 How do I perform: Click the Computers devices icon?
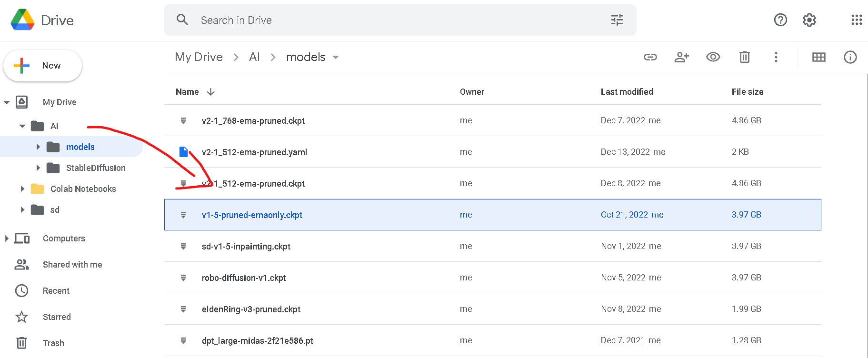pyautogui.click(x=22, y=238)
